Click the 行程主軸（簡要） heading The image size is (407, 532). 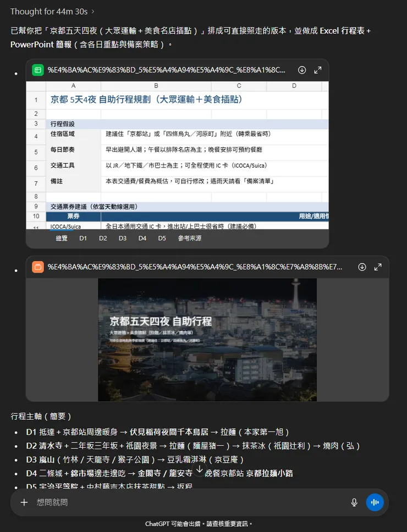(41, 416)
